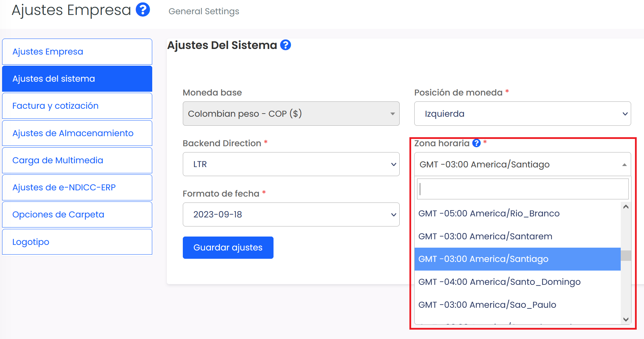Open Opciones de Carpeta settings
The image size is (644, 339).
[x=77, y=215]
